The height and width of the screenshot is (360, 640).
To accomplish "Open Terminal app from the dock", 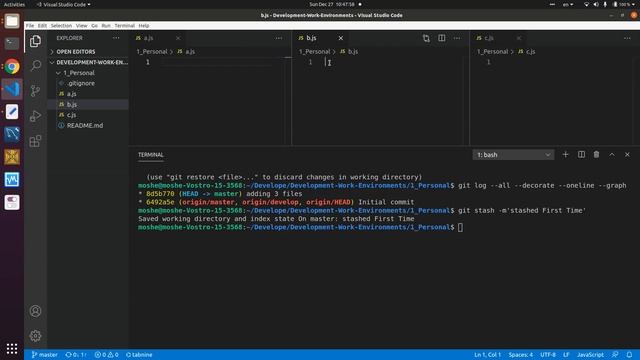I will (x=12, y=43).
